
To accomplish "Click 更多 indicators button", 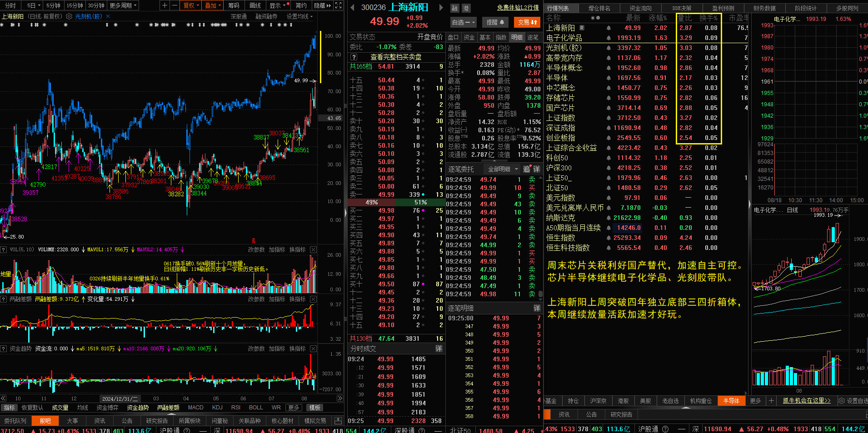I will click(294, 408).
